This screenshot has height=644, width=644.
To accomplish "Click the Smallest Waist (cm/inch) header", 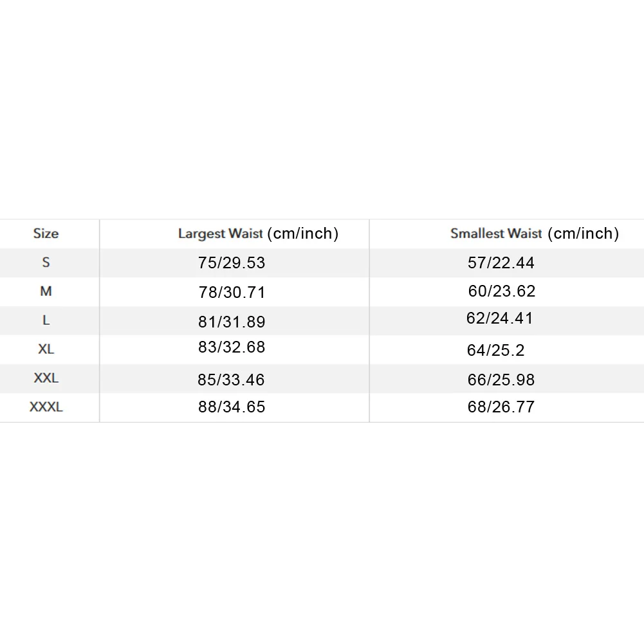I will (535, 234).
